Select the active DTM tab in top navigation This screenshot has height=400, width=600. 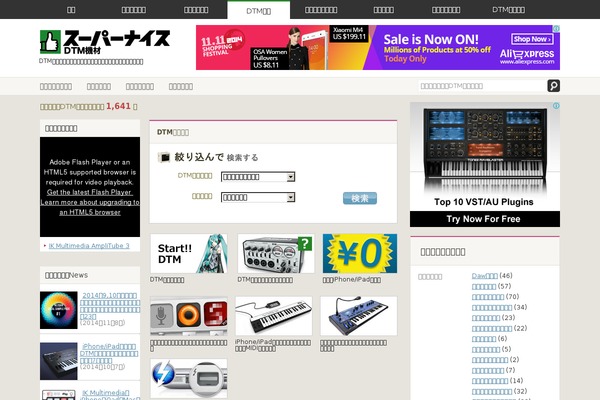(259, 10)
